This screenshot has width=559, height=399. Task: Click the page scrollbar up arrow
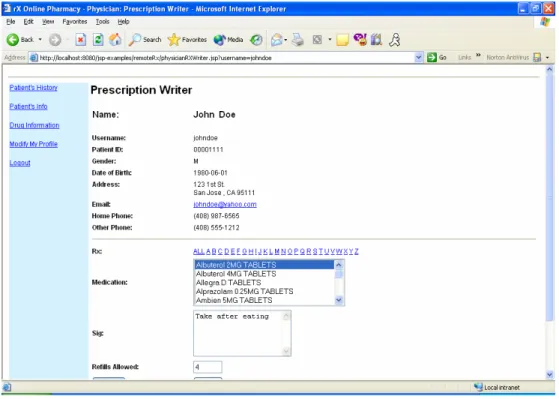[x=549, y=70]
